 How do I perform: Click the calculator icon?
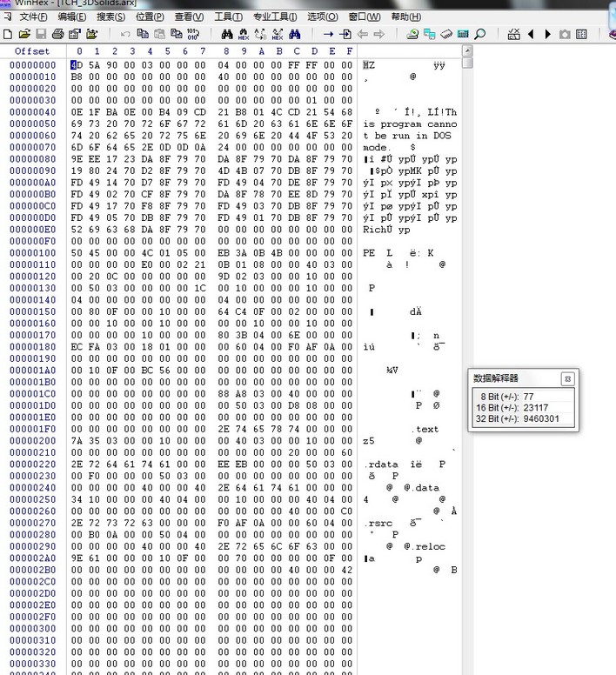pyautogui.click(x=463, y=34)
